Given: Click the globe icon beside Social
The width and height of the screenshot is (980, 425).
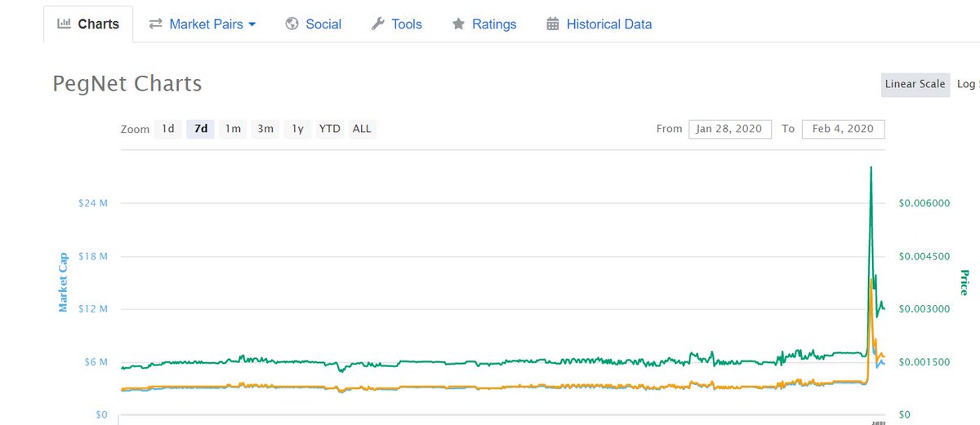Looking at the screenshot, I should click(292, 24).
